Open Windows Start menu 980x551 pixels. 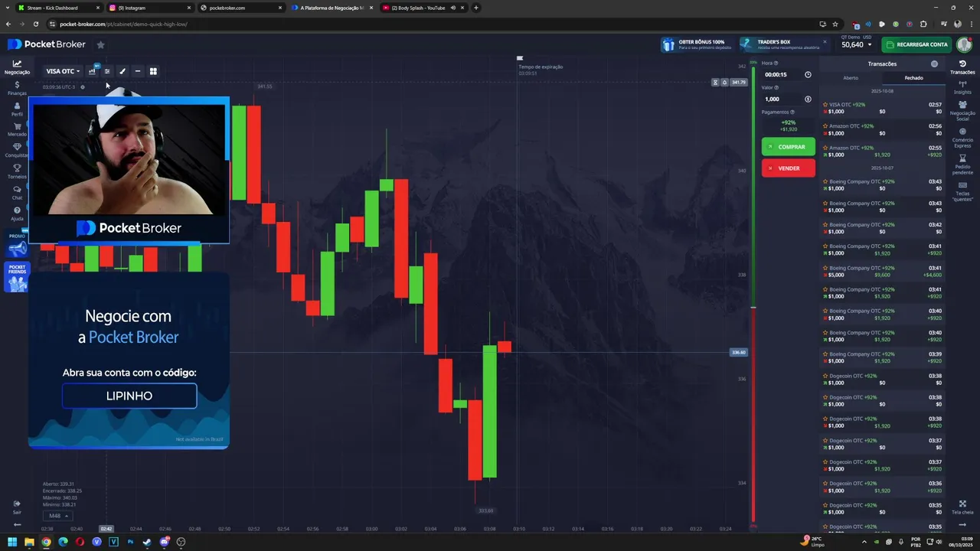(12, 542)
